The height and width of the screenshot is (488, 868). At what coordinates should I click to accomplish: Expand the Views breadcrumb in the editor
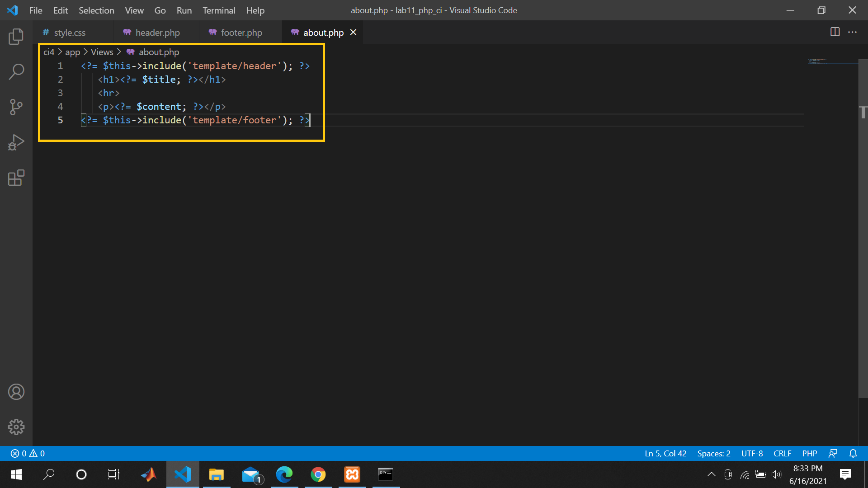point(102,52)
